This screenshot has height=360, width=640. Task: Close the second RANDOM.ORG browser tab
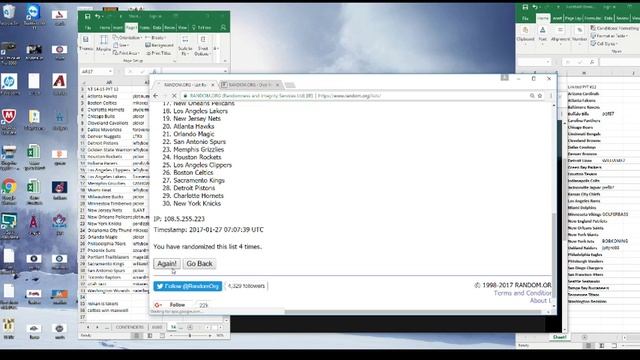click(x=277, y=85)
